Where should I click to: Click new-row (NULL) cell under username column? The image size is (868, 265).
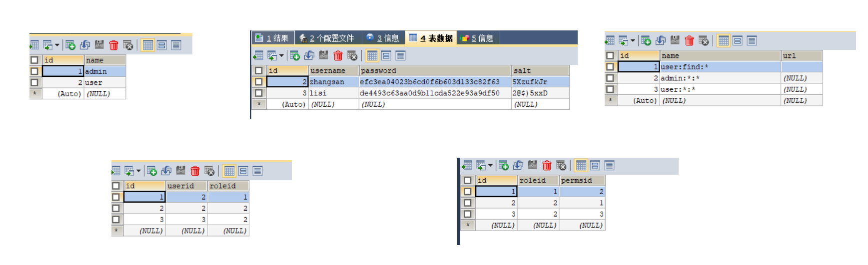(x=334, y=104)
